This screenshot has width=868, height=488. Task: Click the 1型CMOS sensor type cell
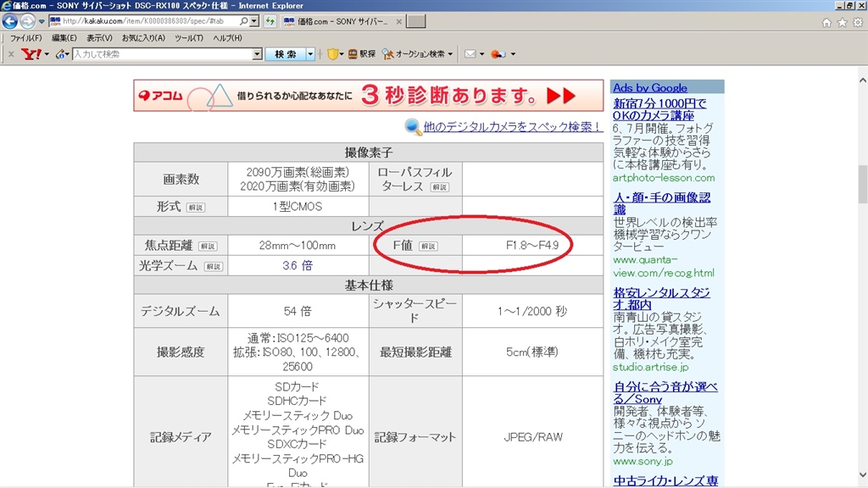298,207
